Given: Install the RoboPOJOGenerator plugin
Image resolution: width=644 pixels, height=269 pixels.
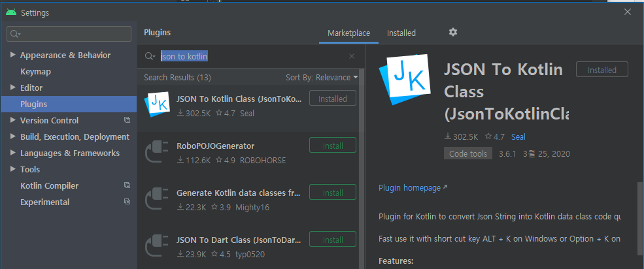Looking at the screenshot, I should (333, 146).
